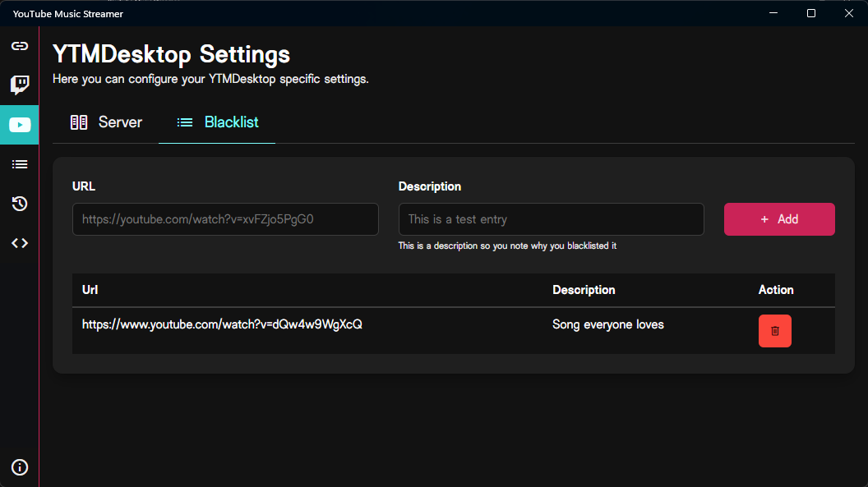Viewport: 868px width, 487px height.
Task: Focus the URL input field
Action: 225,219
